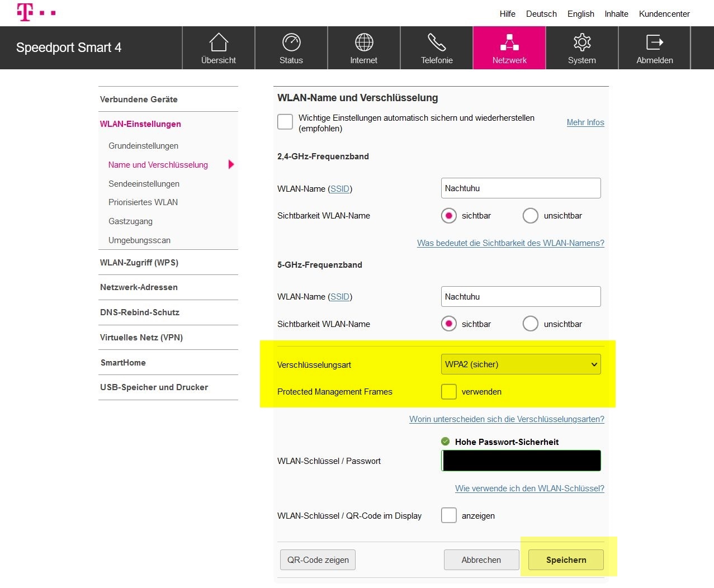Open Priorisiertes WLAN submenu item
Viewport: 714px width, 588px height.
coord(143,202)
